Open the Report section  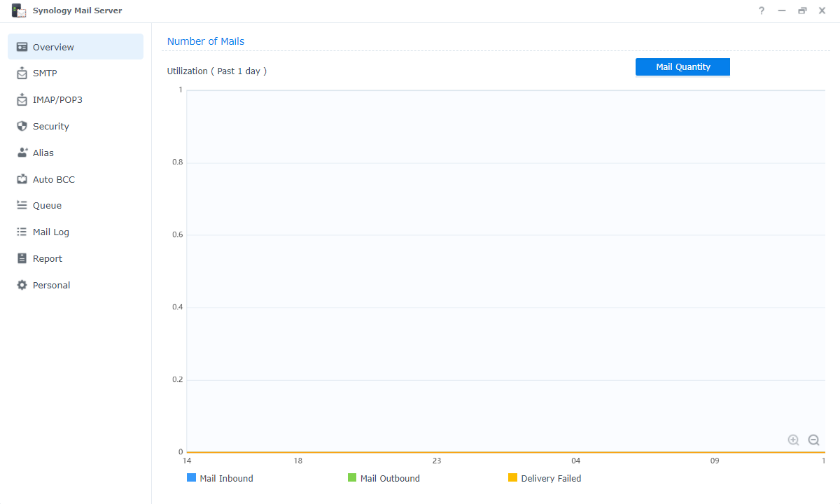point(47,258)
